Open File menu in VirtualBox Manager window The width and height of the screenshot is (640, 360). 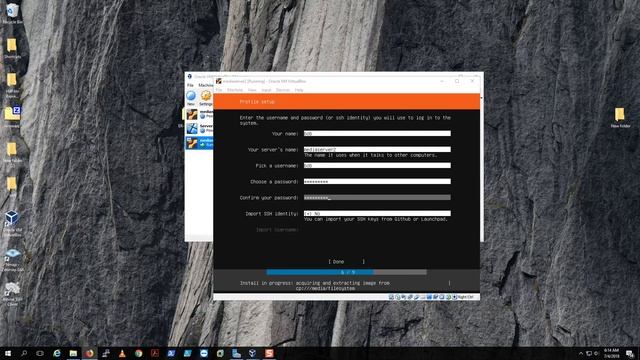[190, 85]
